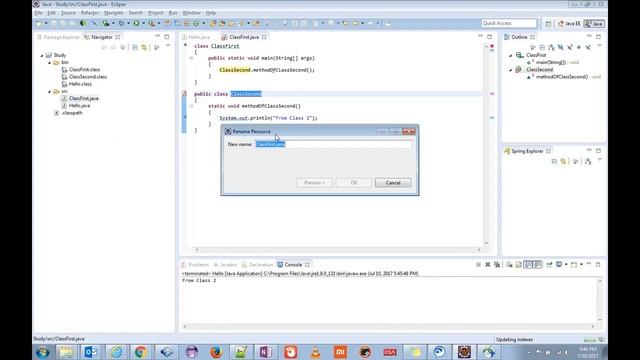
Task: Click the New name input field
Action: coord(333,144)
